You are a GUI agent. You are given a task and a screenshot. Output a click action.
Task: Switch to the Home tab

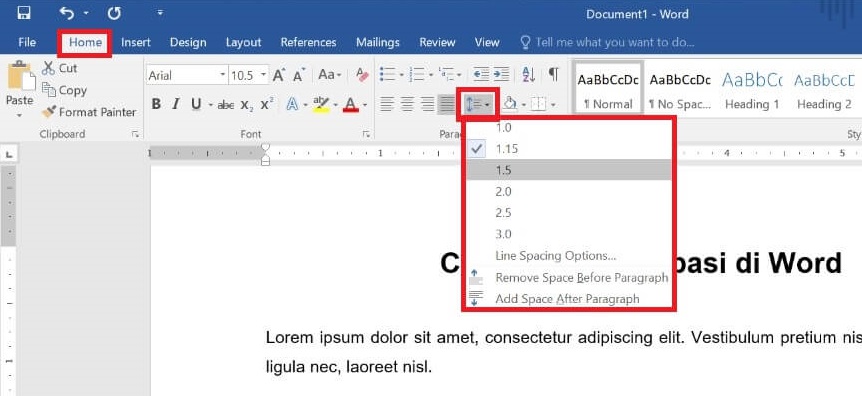[85, 42]
